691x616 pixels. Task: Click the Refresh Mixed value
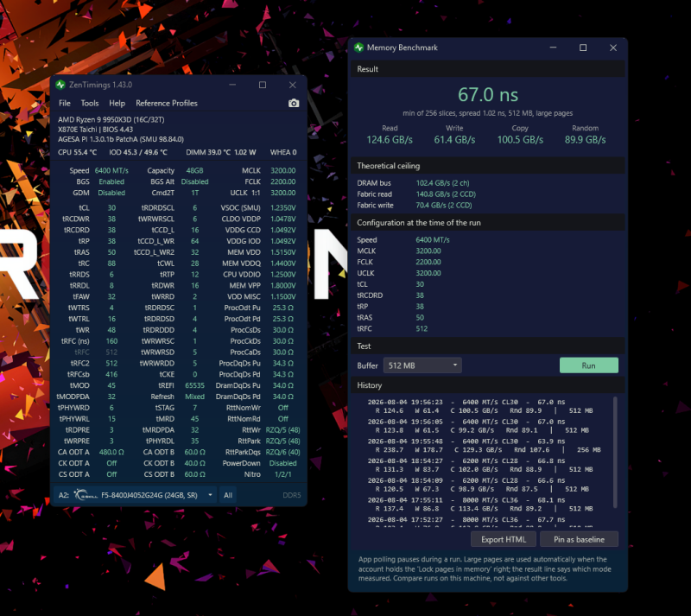194,397
